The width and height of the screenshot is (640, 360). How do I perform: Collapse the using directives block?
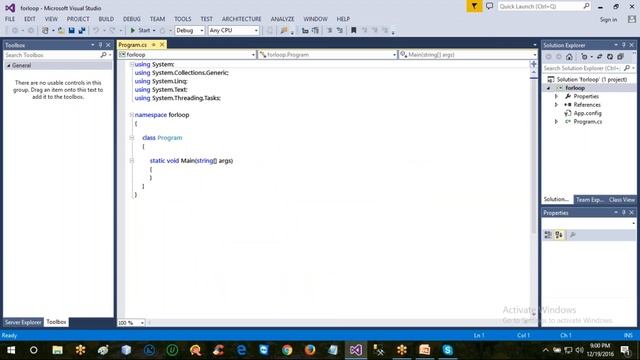[x=132, y=64]
